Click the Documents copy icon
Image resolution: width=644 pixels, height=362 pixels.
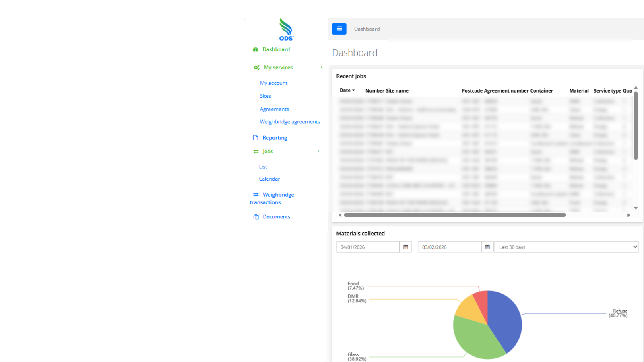[x=256, y=217]
